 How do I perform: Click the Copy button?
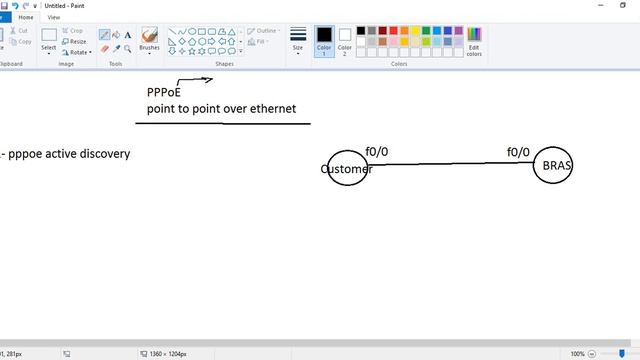(x=20, y=42)
